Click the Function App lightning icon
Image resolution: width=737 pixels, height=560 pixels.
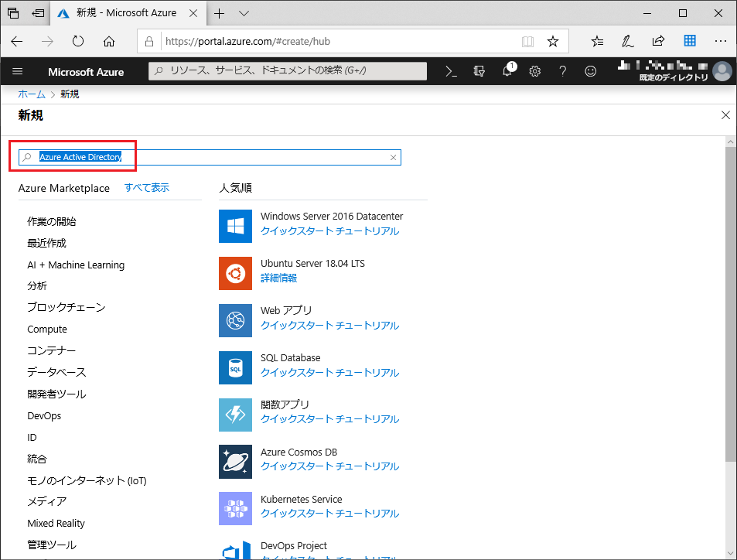point(235,415)
